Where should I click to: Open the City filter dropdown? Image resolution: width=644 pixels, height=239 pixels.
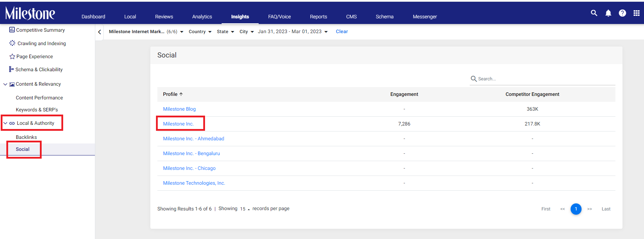tap(247, 32)
